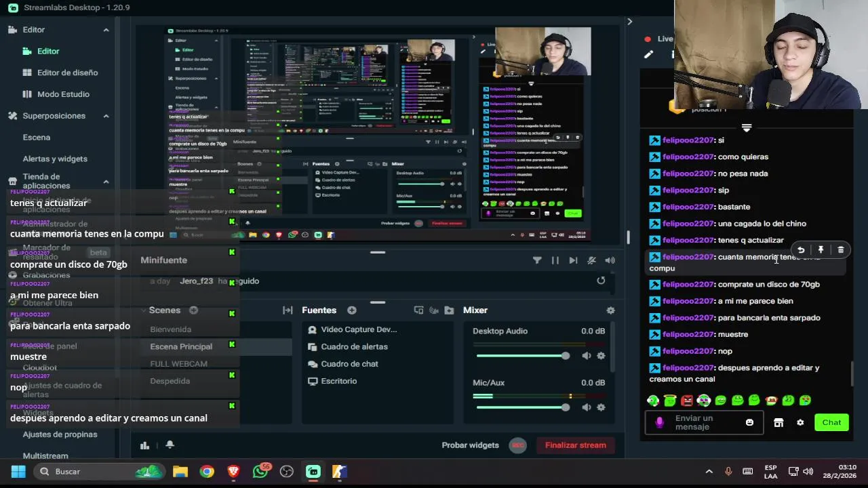Open WhatsApp from the taskbar

point(260,472)
